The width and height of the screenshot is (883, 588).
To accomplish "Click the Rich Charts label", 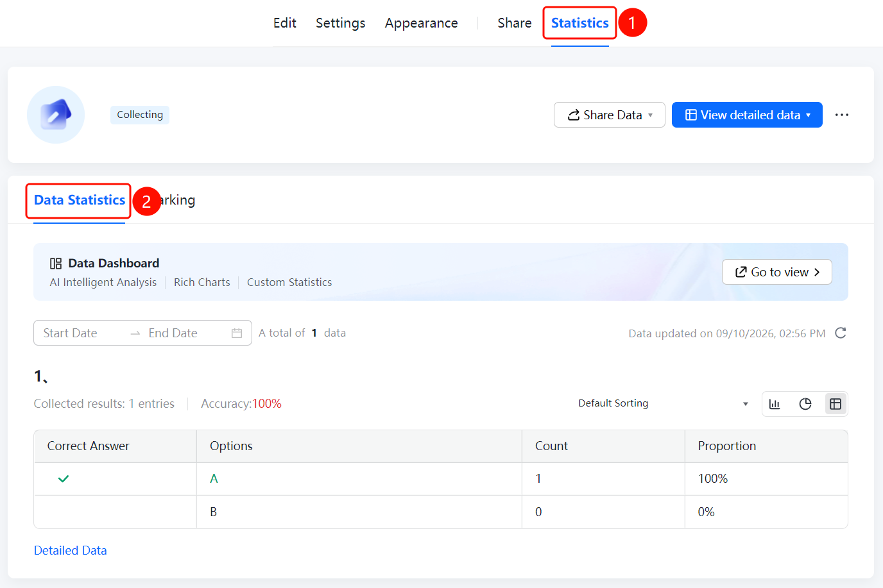I will click(x=202, y=282).
